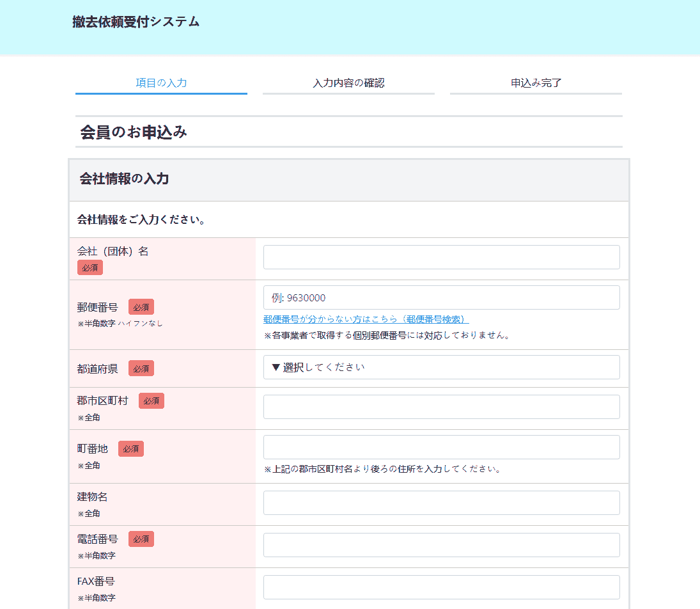This screenshot has width=700, height=609.
Task: Select the 入力内容の確認 step tab
Action: pos(348,83)
